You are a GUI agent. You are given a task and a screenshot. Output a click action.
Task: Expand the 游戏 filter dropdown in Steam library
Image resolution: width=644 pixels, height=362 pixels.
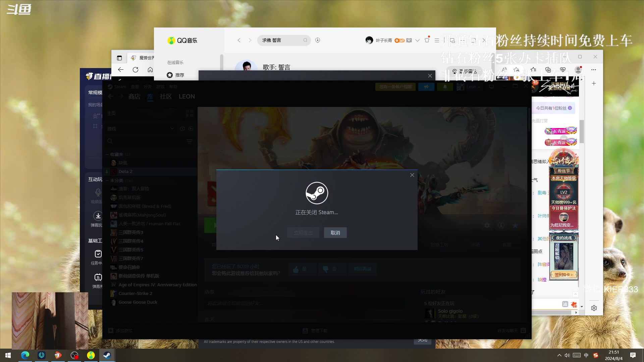(x=172, y=129)
